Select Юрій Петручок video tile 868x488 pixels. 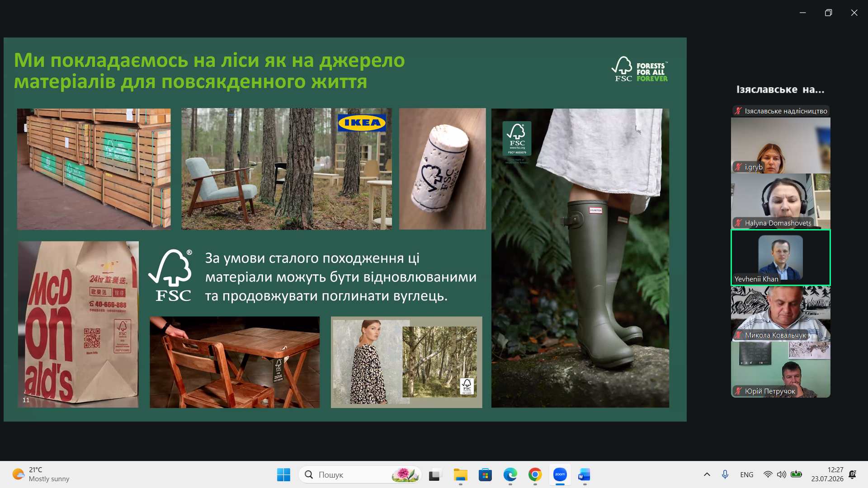point(781,370)
